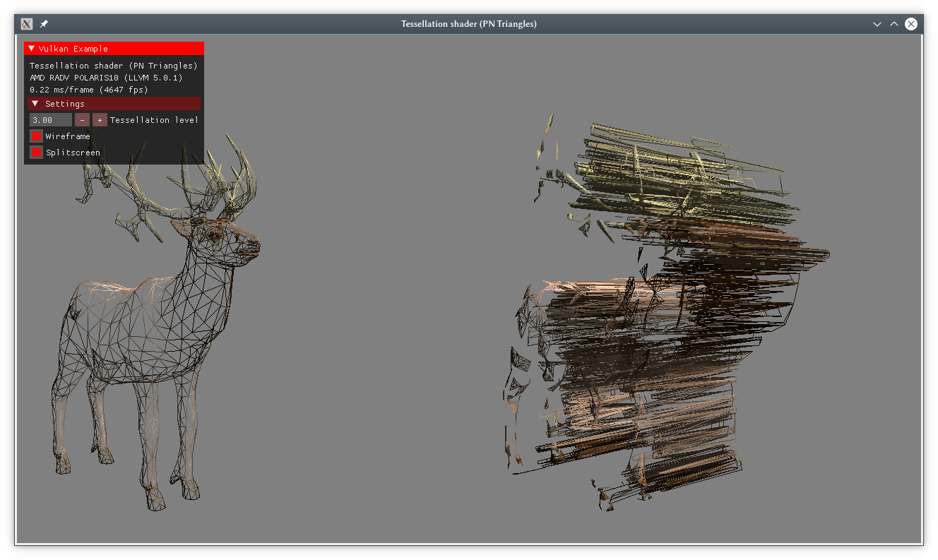Open the window menu icon in title bar

click(x=27, y=24)
